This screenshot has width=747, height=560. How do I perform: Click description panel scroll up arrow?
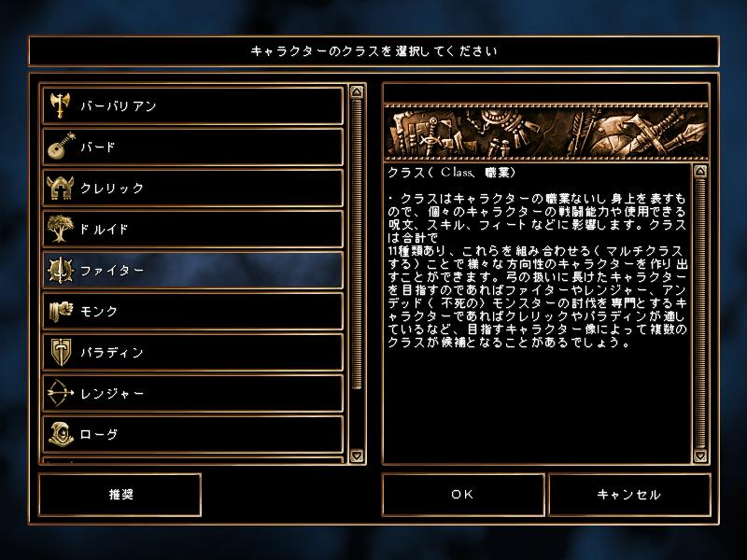point(699,172)
